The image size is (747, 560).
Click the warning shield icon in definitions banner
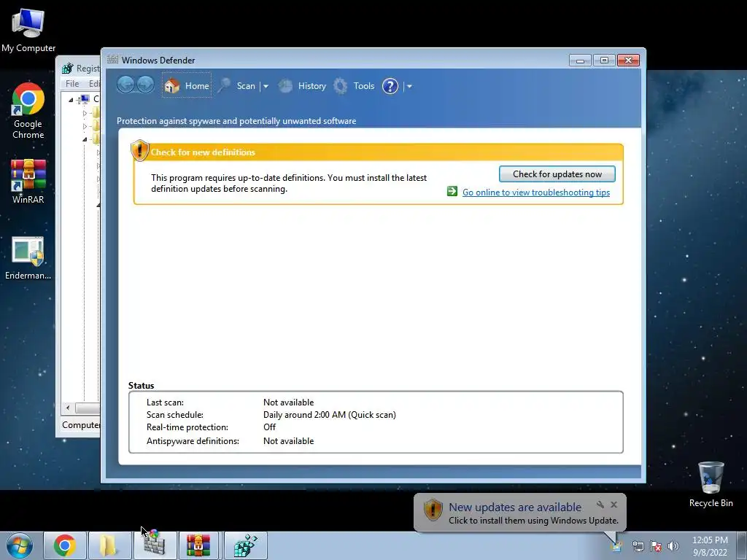pos(139,150)
